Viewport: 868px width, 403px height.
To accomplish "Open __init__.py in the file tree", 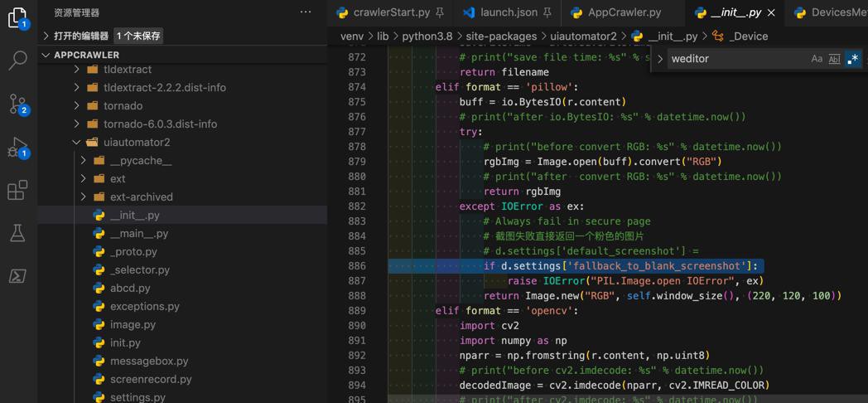I will pos(183,215).
